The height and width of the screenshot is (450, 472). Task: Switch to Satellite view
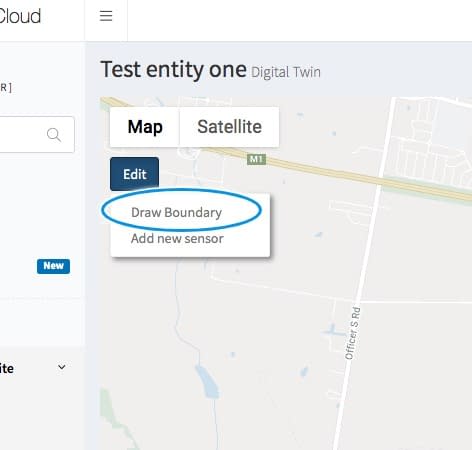click(229, 127)
